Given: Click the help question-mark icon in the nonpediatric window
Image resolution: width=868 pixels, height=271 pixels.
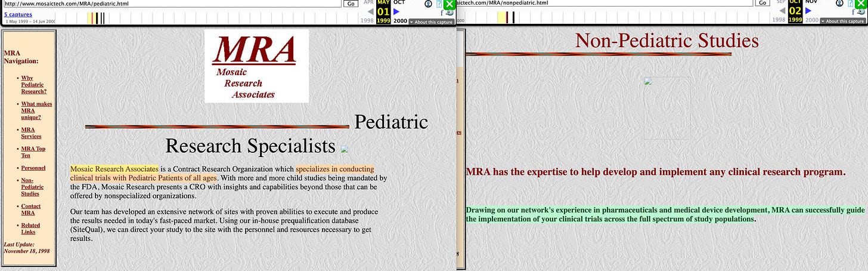Looking at the screenshot, I should (x=852, y=4).
